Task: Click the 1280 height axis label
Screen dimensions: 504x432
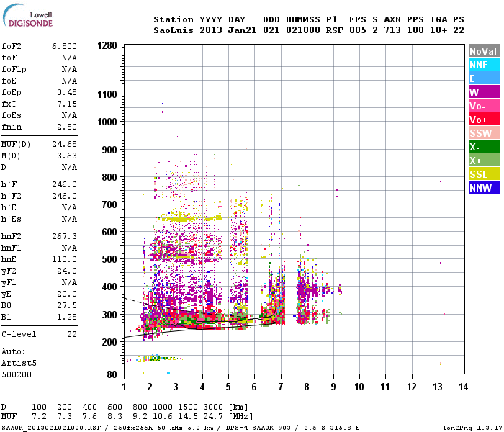Action: click(x=107, y=45)
